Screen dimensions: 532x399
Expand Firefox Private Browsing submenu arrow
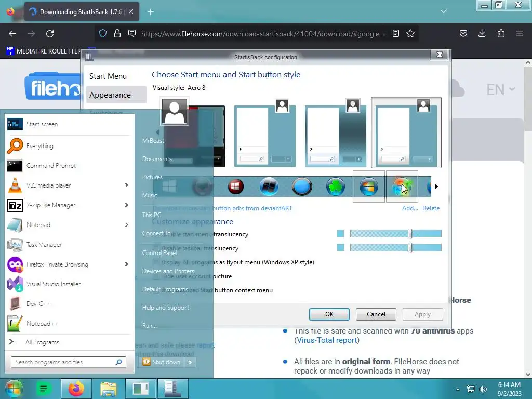click(x=127, y=264)
